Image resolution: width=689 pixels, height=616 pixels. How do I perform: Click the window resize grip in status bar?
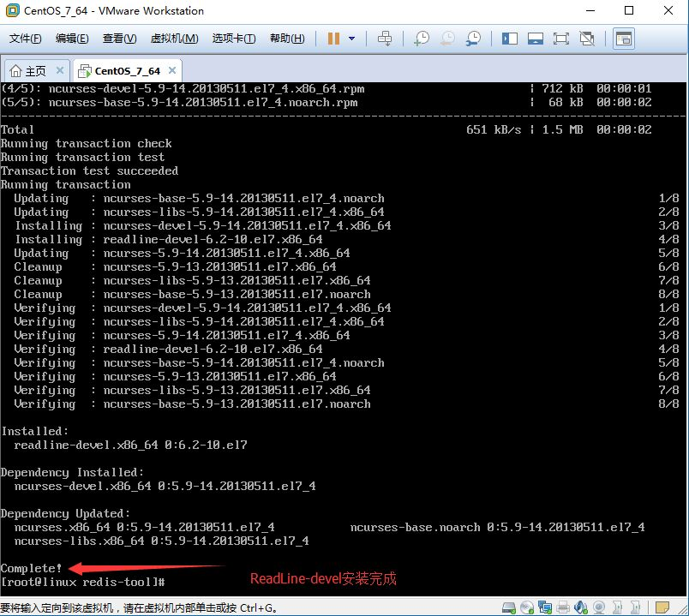click(682, 609)
